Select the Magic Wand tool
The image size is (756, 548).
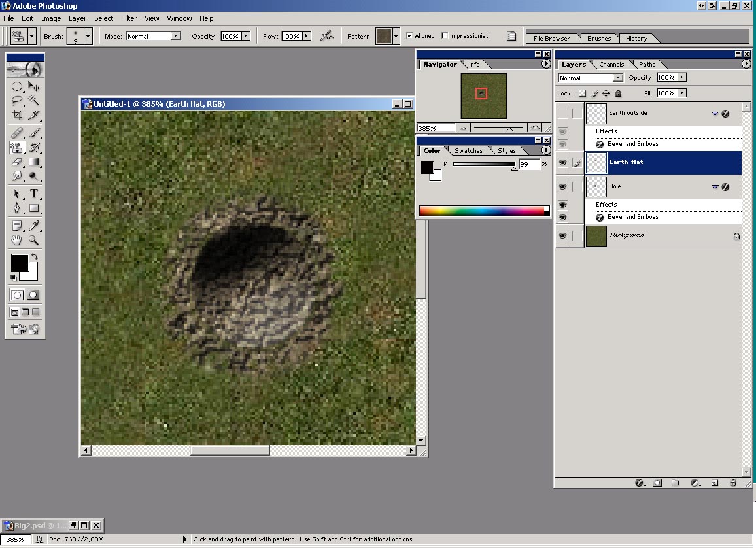(x=34, y=101)
